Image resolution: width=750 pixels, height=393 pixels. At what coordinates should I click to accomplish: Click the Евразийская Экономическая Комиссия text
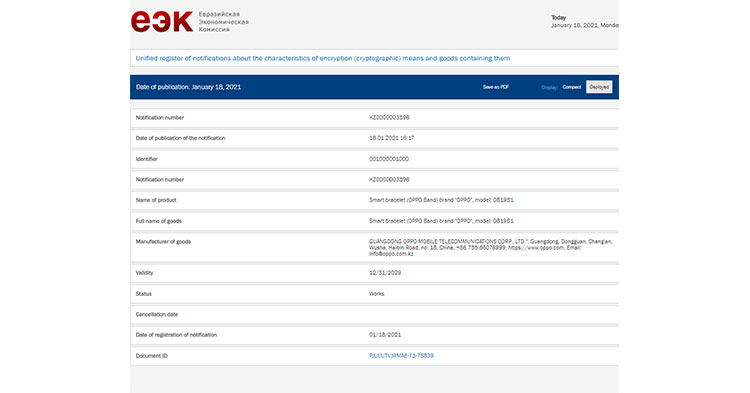click(x=223, y=22)
